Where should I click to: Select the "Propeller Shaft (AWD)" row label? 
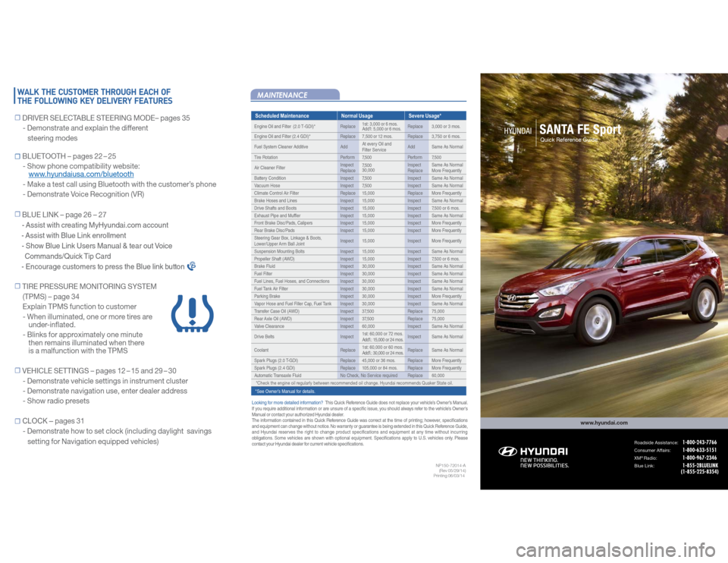click(275, 259)
